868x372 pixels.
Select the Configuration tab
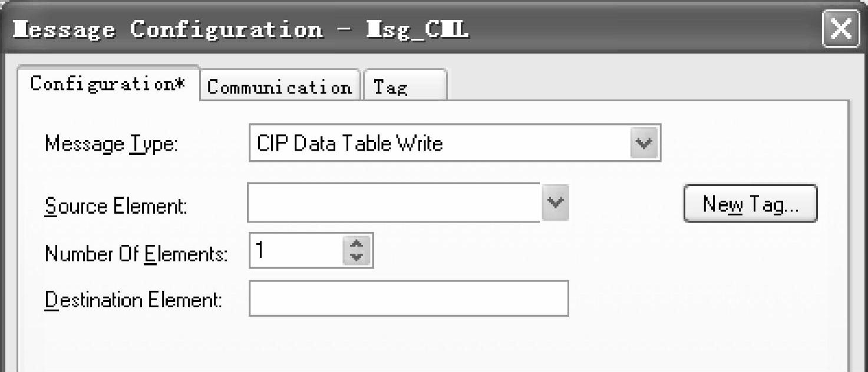[108, 84]
